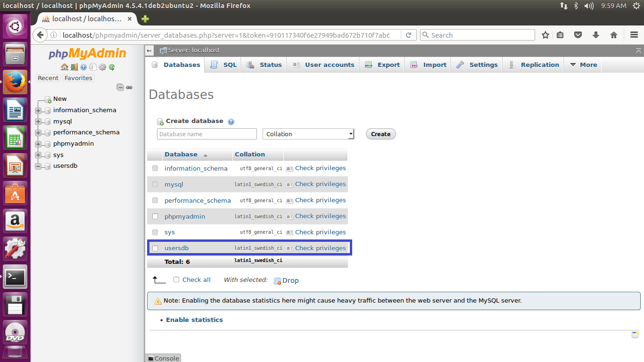The height and width of the screenshot is (362, 644).
Task: Expand phpmyadmin node in navigation tree
Action: [38, 144]
